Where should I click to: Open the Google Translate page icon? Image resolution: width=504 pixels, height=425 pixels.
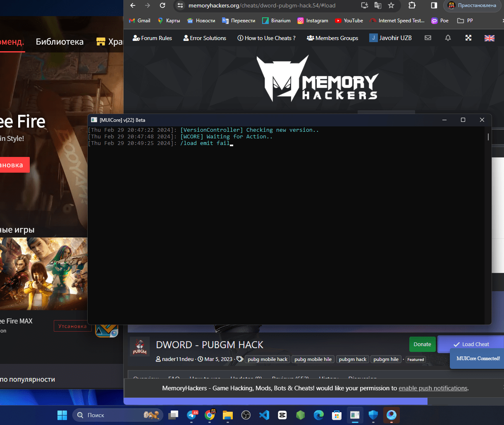377,5
